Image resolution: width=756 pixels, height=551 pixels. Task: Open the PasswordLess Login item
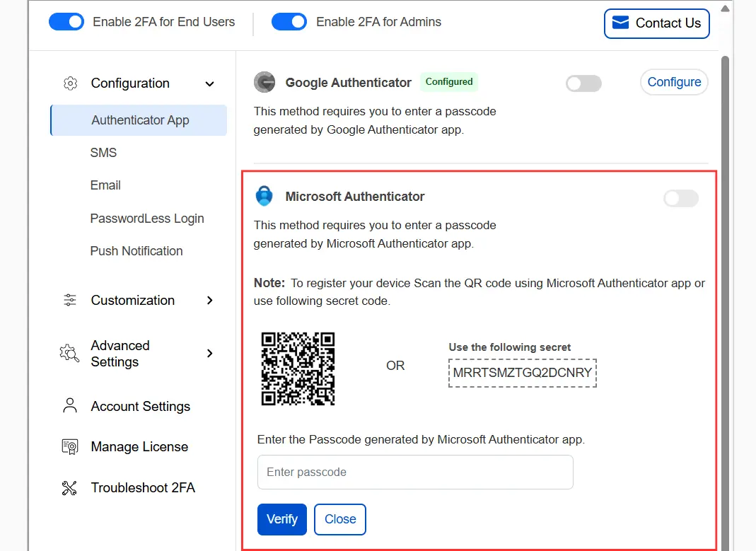(x=147, y=219)
